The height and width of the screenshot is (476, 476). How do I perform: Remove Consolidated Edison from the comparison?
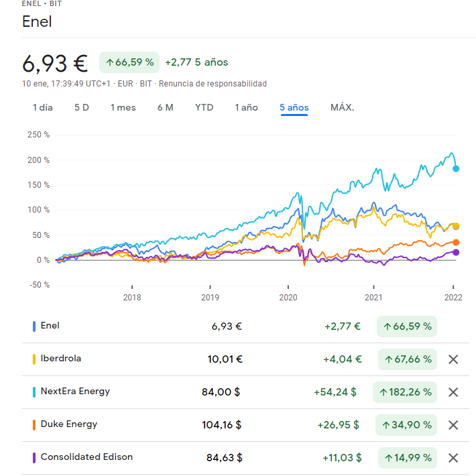pos(453,458)
